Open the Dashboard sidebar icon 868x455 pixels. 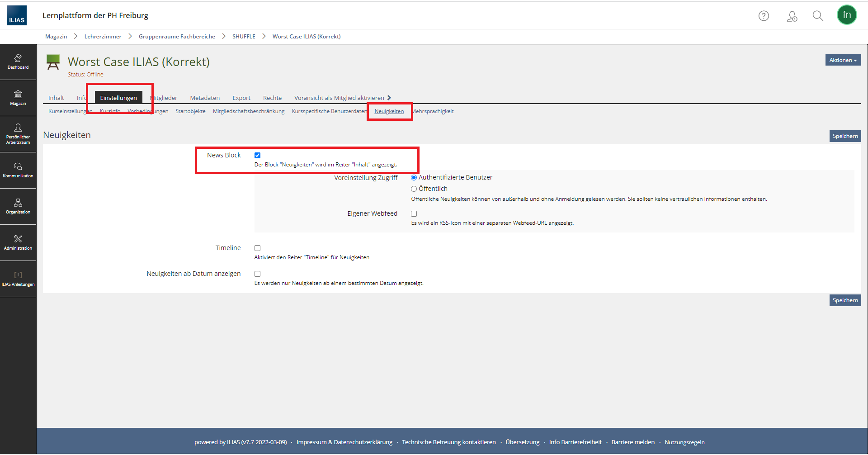[x=18, y=62]
